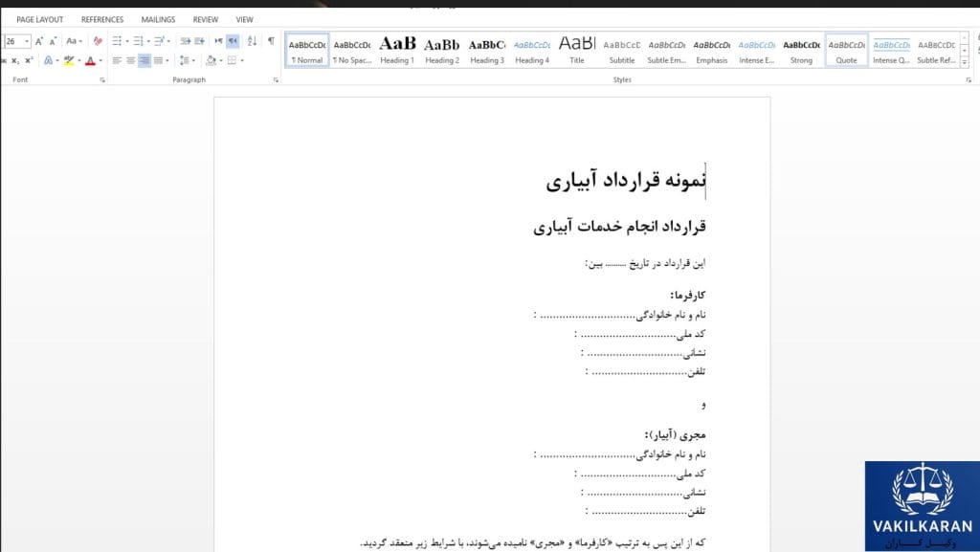Sort text with A-Z sort icon

252,41
